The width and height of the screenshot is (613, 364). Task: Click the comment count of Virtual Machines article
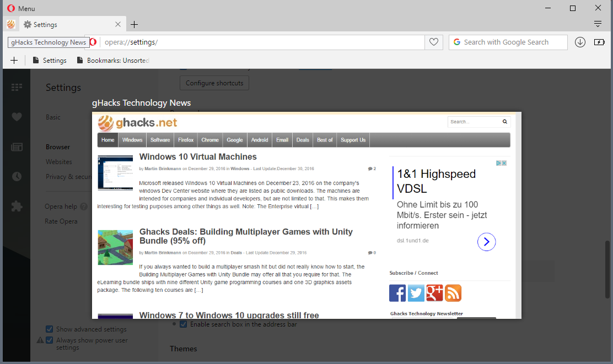[372, 169]
